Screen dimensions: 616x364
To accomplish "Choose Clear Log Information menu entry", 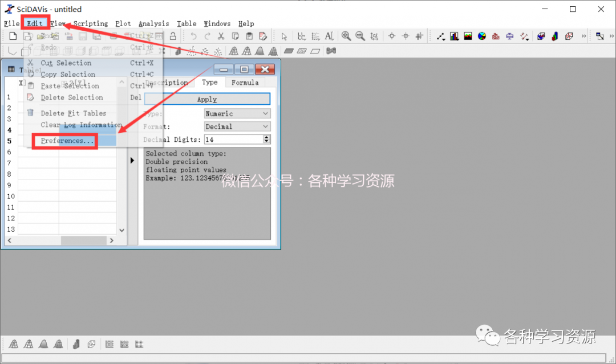I will click(x=82, y=125).
